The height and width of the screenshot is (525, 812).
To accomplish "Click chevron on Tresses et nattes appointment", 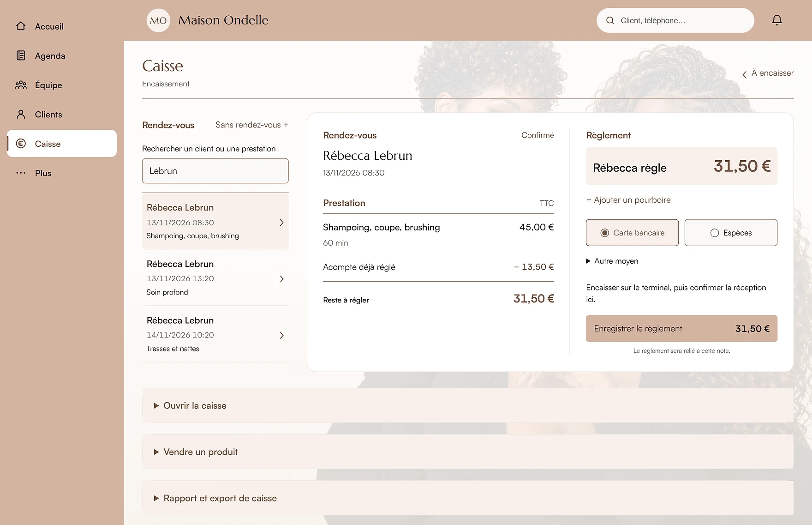I will point(281,335).
